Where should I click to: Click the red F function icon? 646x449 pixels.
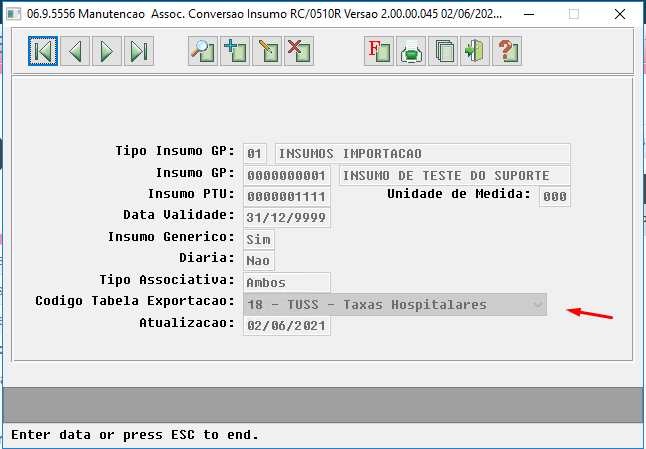[379, 51]
